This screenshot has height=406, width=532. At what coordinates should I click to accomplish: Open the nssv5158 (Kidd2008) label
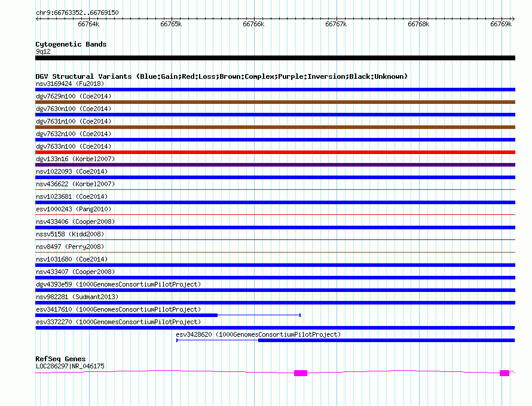70,234
